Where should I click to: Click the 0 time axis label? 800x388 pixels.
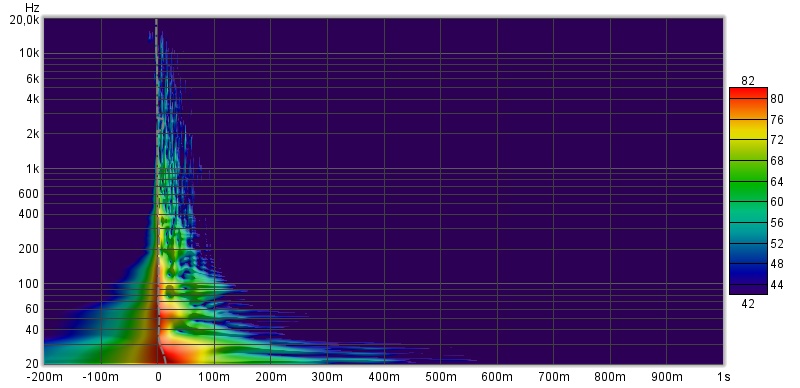tap(158, 377)
